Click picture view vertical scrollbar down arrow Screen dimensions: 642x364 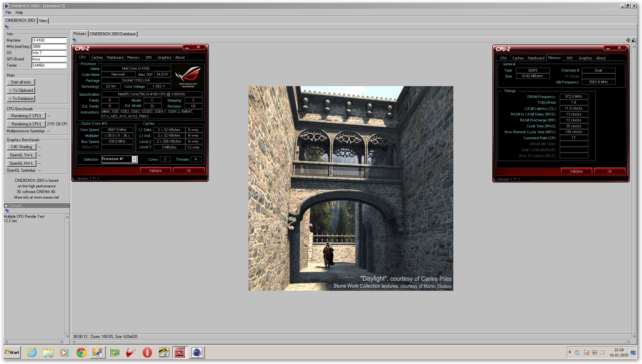[634, 336]
